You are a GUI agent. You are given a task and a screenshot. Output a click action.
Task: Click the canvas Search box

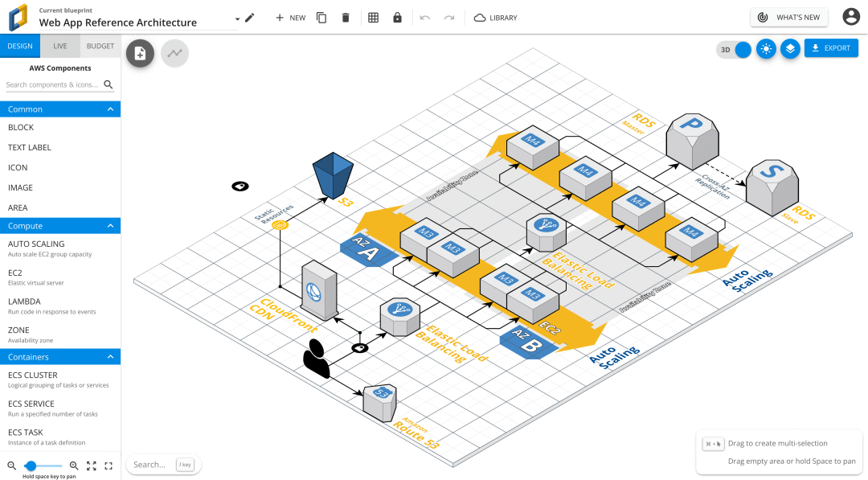163,465
